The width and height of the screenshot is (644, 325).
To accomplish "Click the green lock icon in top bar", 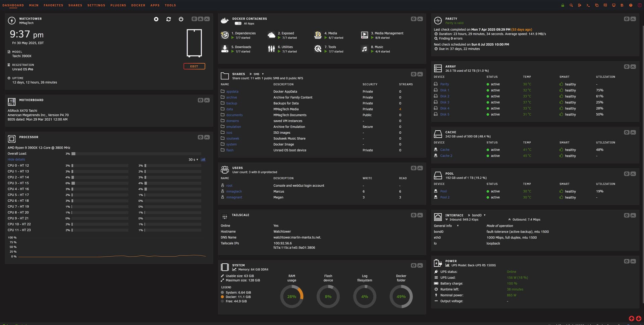I will click(x=562, y=5).
